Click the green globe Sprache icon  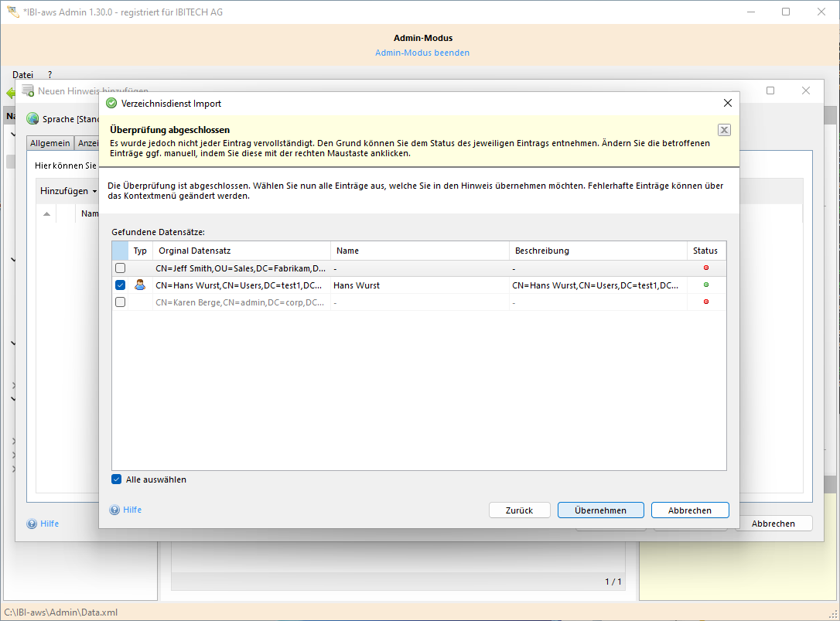coord(32,118)
